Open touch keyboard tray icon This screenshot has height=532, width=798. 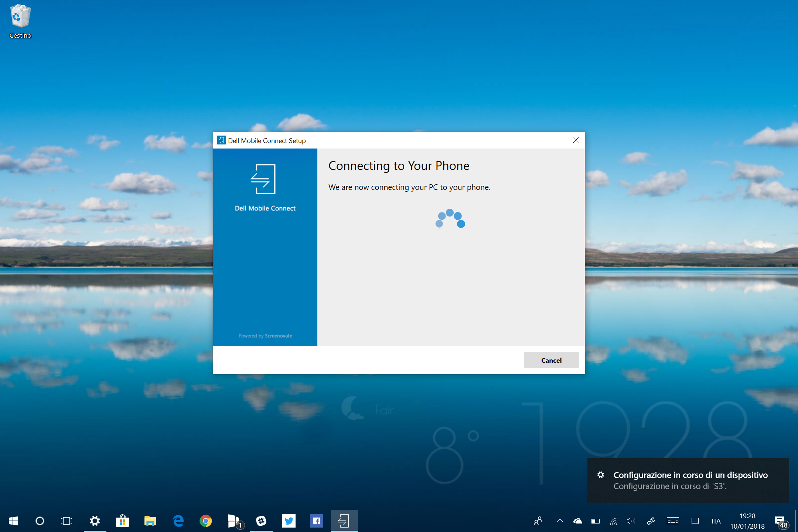point(673,521)
